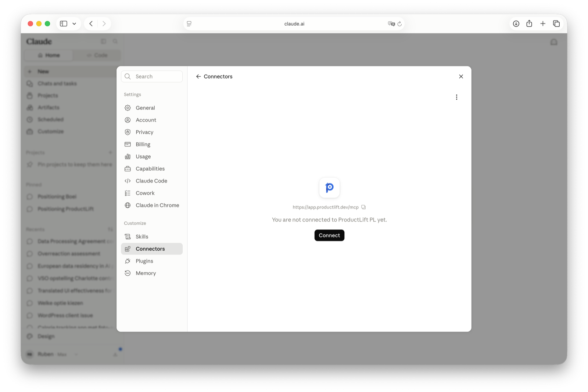Click the reader page icon in address bar
Image resolution: width=588 pixels, height=392 pixels.
click(189, 23)
